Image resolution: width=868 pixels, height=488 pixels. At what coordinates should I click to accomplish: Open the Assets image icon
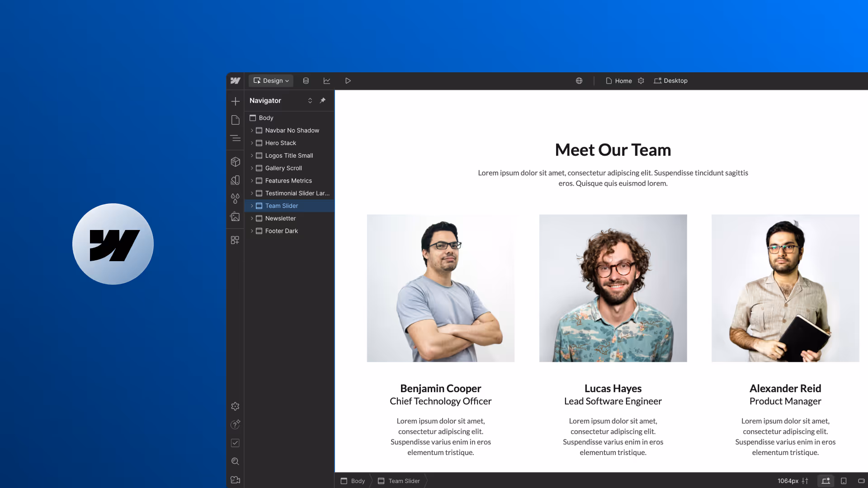coord(235,217)
